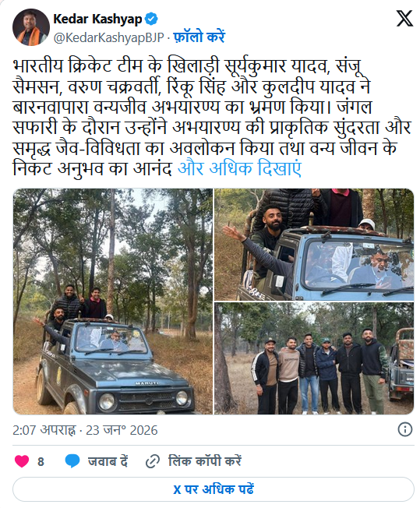Click the जवाब दें reply label
Viewport: 420px width, 508px height.
(108, 461)
